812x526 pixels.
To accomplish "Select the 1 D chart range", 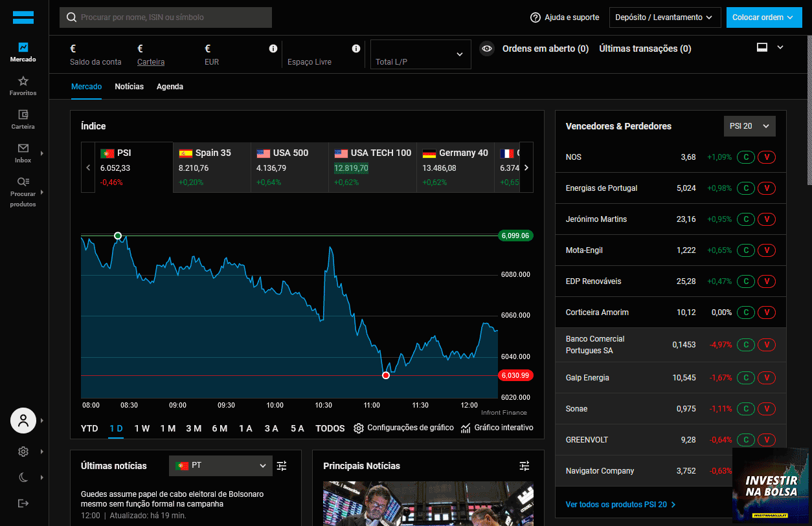I will point(116,428).
